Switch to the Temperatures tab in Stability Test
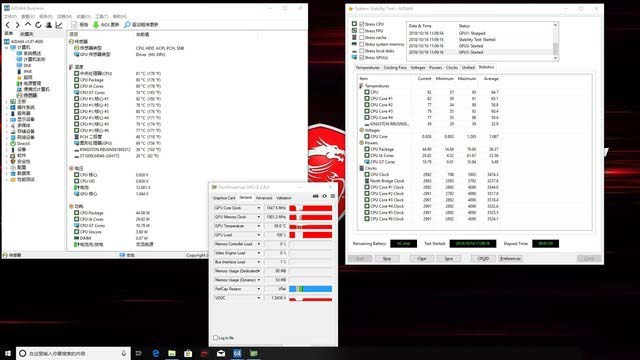 point(368,68)
